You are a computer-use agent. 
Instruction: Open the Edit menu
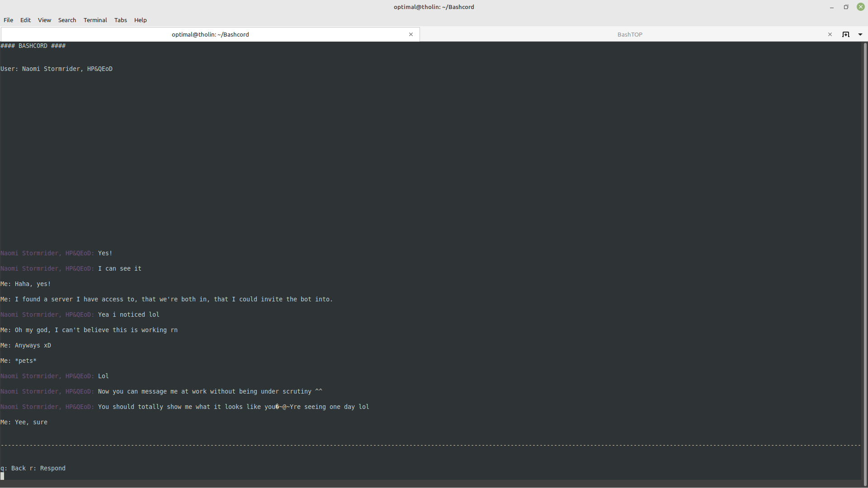pos(25,20)
